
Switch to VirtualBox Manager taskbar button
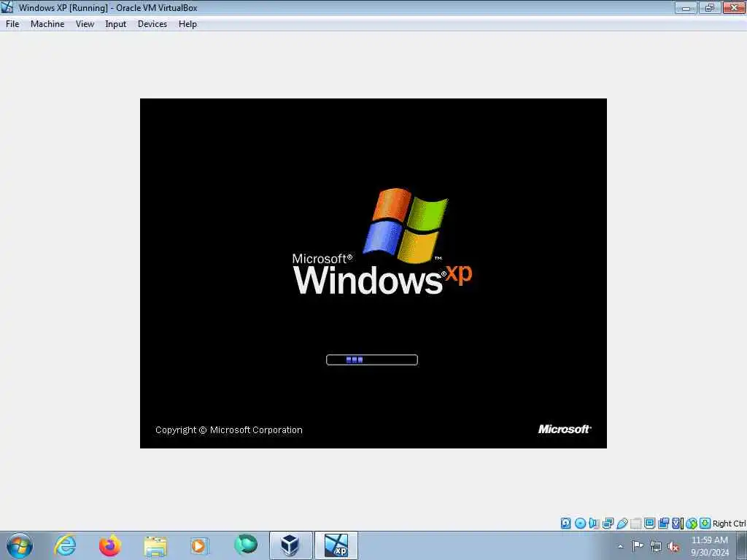tap(290, 545)
